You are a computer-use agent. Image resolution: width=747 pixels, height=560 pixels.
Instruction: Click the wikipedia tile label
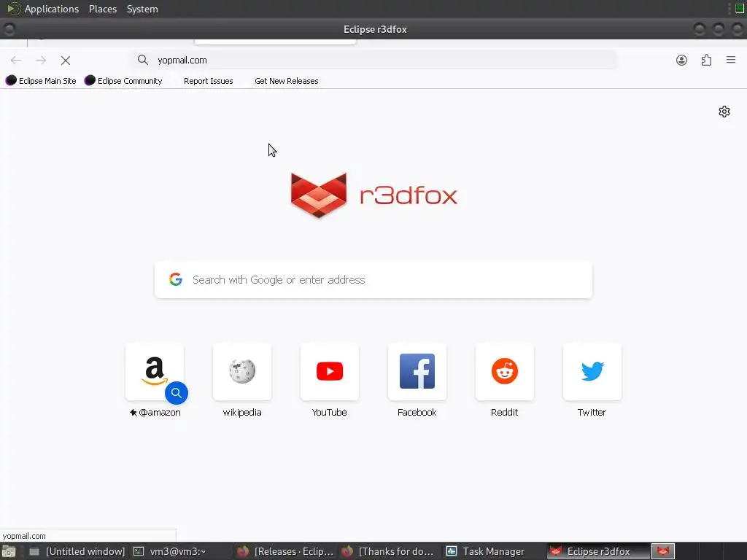(242, 413)
